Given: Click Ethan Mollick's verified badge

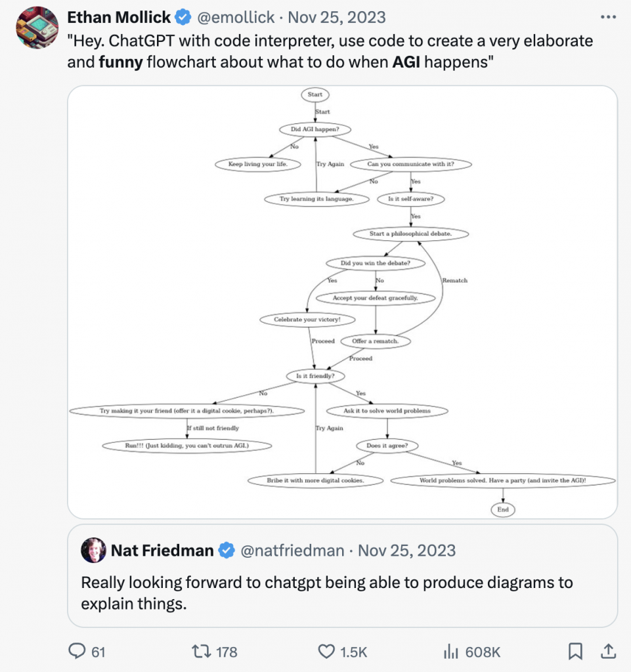Looking at the screenshot, I should click(x=183, y=17).
